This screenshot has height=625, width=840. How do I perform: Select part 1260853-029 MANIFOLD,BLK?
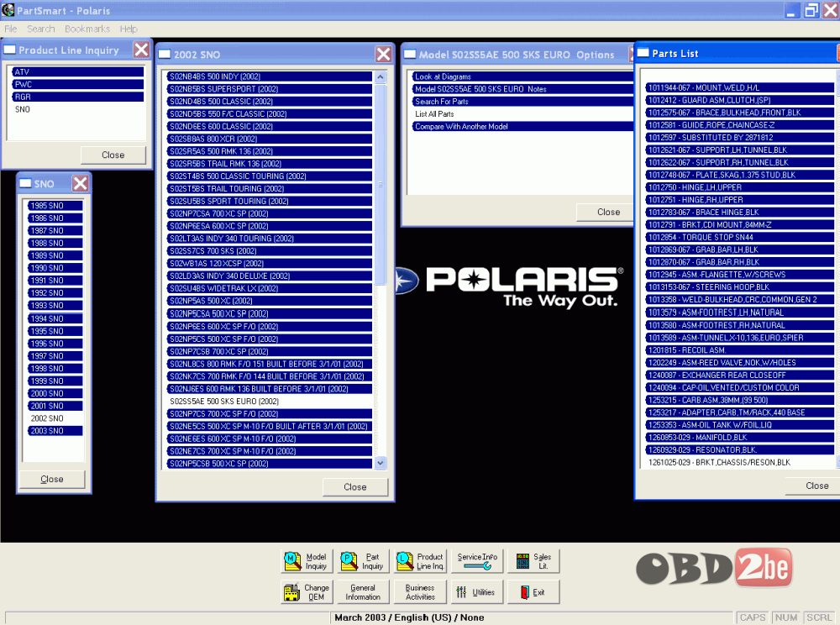[x=740, y=438]
